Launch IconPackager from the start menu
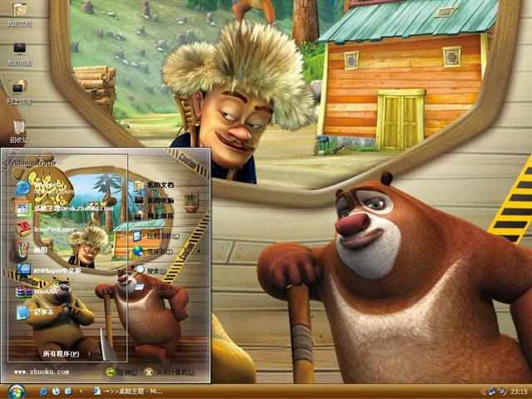This screenshot has height=399, width=532. (x=45, y=229)
